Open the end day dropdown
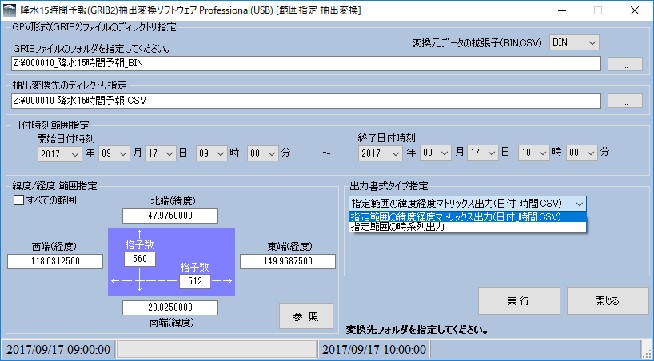This screenshot has height=361, width=654. point(483,153)
